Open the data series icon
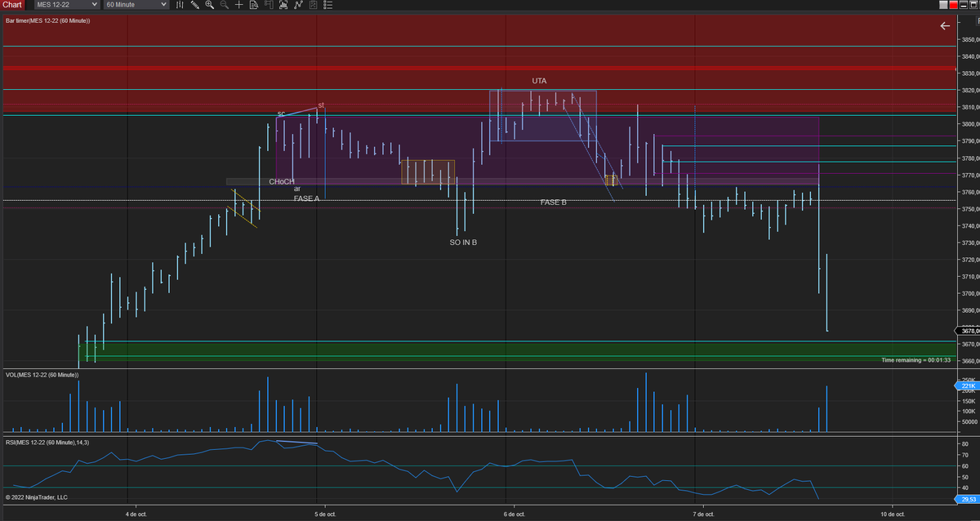980x521 pixels. coord(283,5)
